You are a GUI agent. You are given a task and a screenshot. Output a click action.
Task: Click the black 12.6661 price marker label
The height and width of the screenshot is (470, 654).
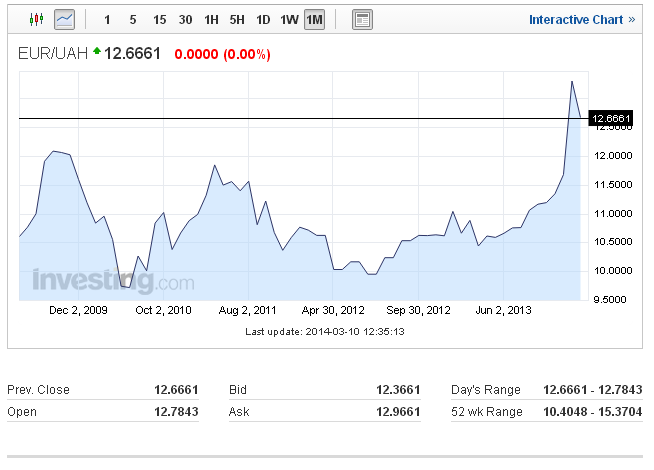[x=611, y=118]
